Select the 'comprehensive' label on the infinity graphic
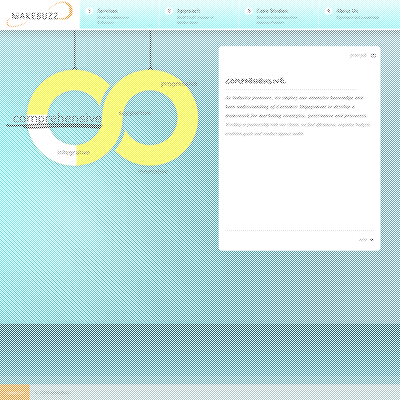The image size is (400, 400). tap(57, 118)
